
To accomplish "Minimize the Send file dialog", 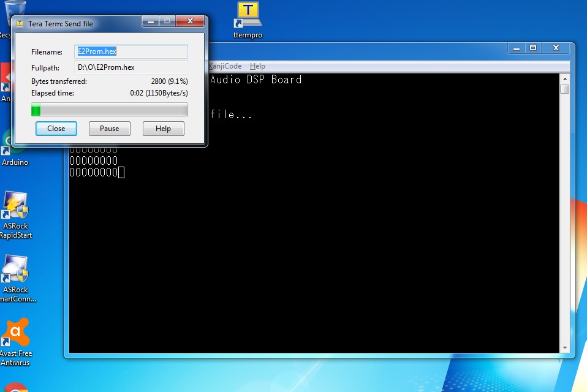I will tap(151, 21).
